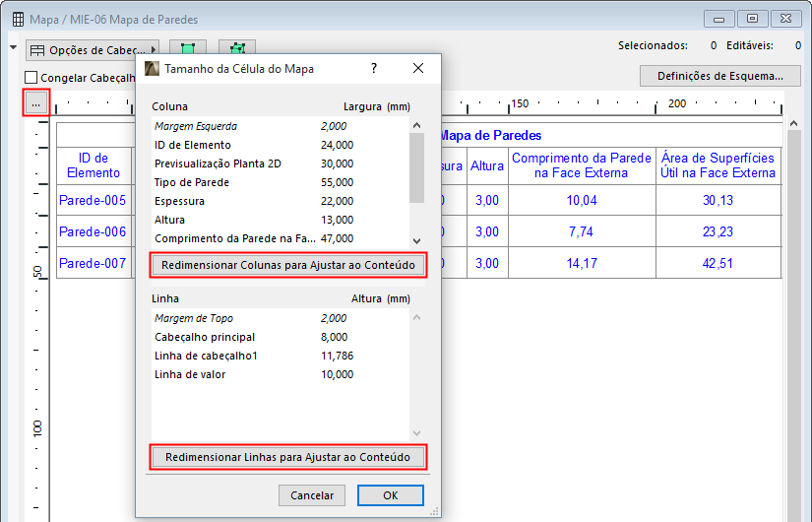This screenshot has height=522, width=812.
Task: Click area value 30,13
Action: pyautogui.click(x=718, y=200)
